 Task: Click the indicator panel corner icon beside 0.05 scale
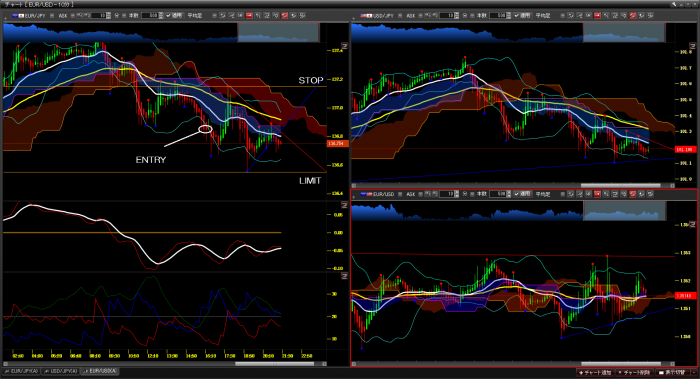[344, 205]
